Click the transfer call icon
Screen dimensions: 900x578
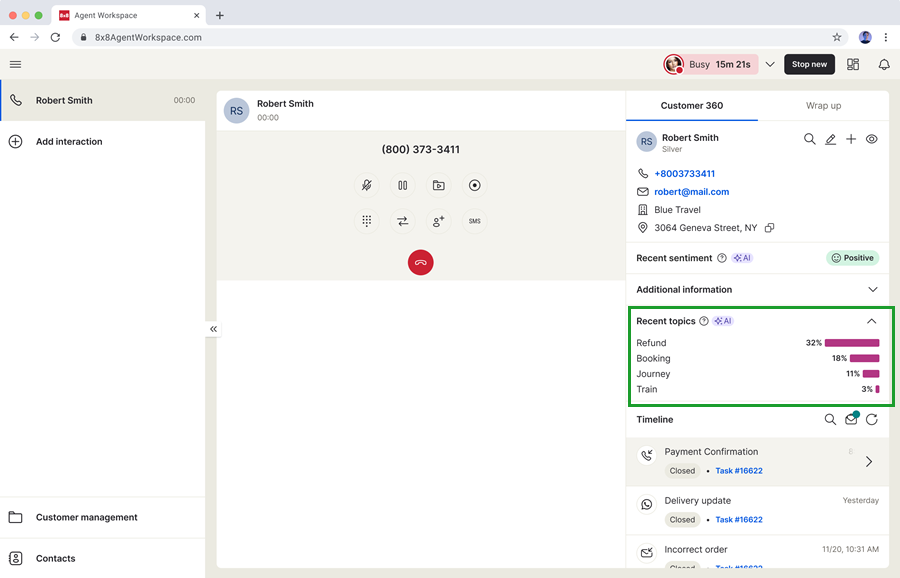click(402, 221)
